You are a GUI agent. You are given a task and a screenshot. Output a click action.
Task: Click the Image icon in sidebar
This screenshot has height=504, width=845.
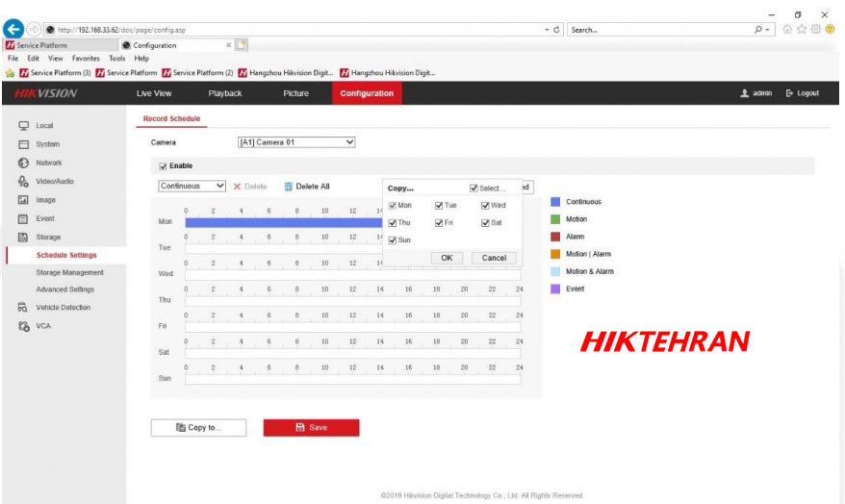pos(23,200)
